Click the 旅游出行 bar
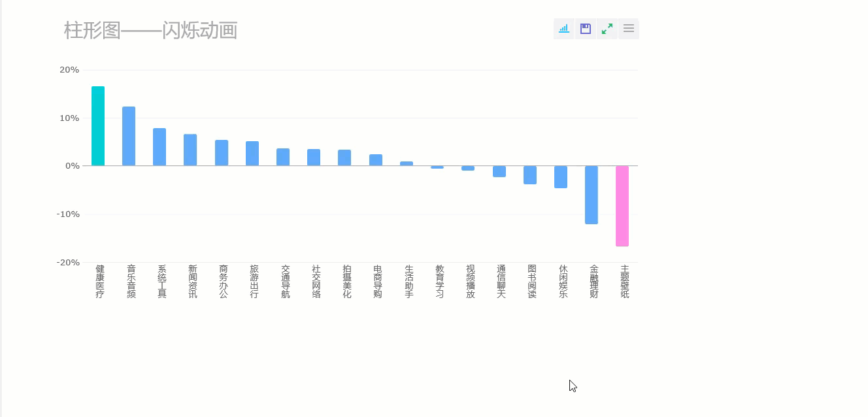Viewport: 868px width, 417px height. [x=252, y=154]
